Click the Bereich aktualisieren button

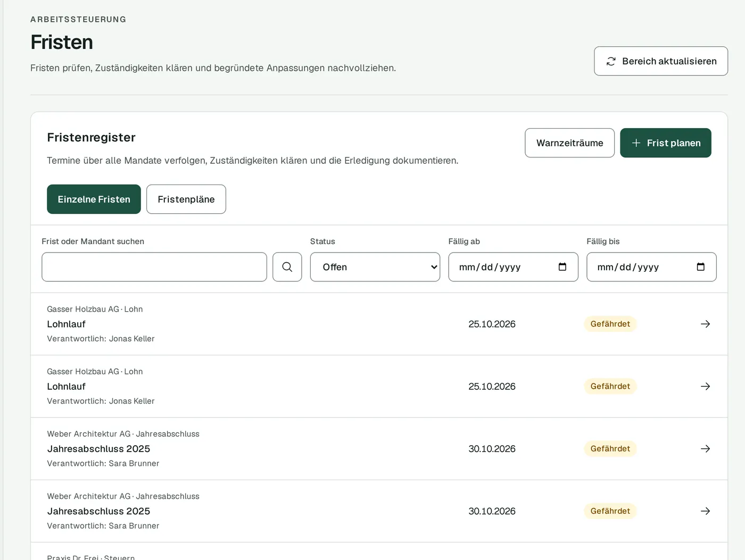[661, 61]
